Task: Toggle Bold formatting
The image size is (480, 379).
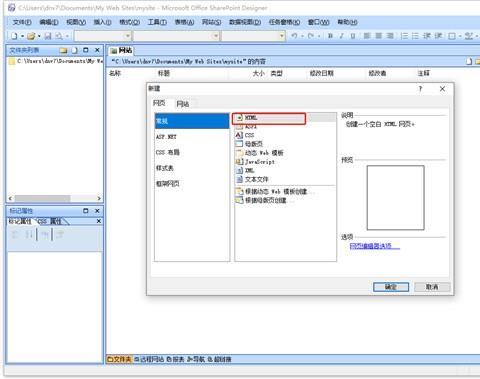Action: coord(330,36)
